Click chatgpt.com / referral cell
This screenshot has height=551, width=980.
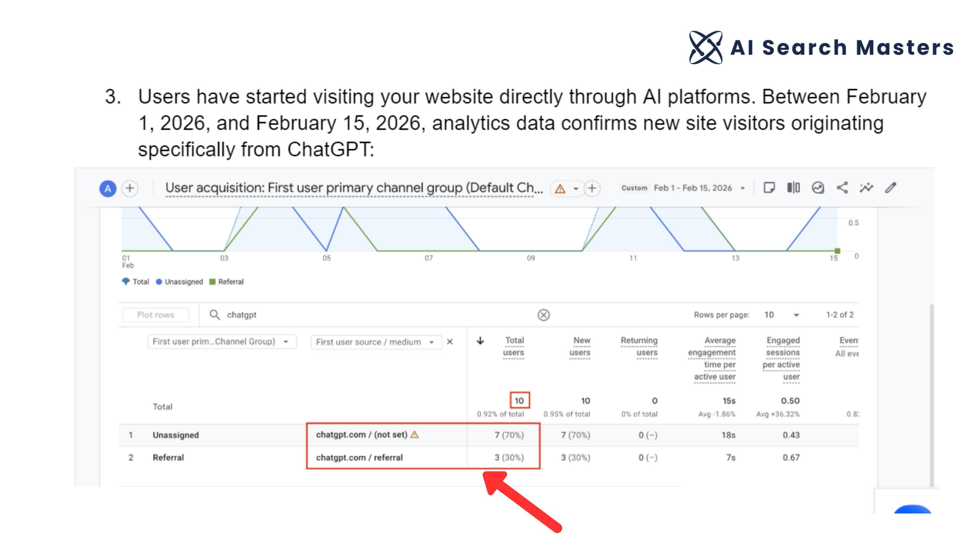pyautogui.click(x=359, y=457)
